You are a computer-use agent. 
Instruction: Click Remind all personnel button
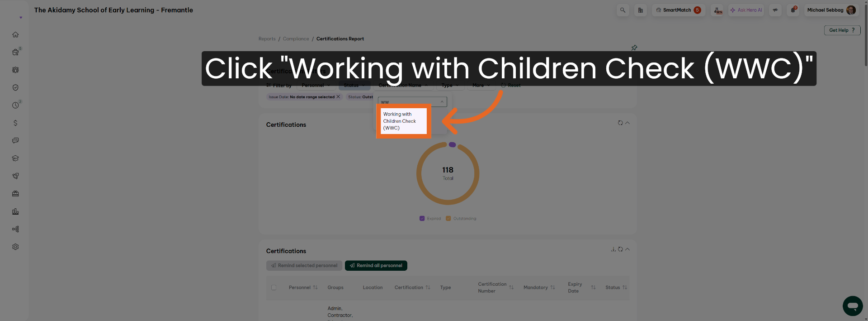click(376, 266)
